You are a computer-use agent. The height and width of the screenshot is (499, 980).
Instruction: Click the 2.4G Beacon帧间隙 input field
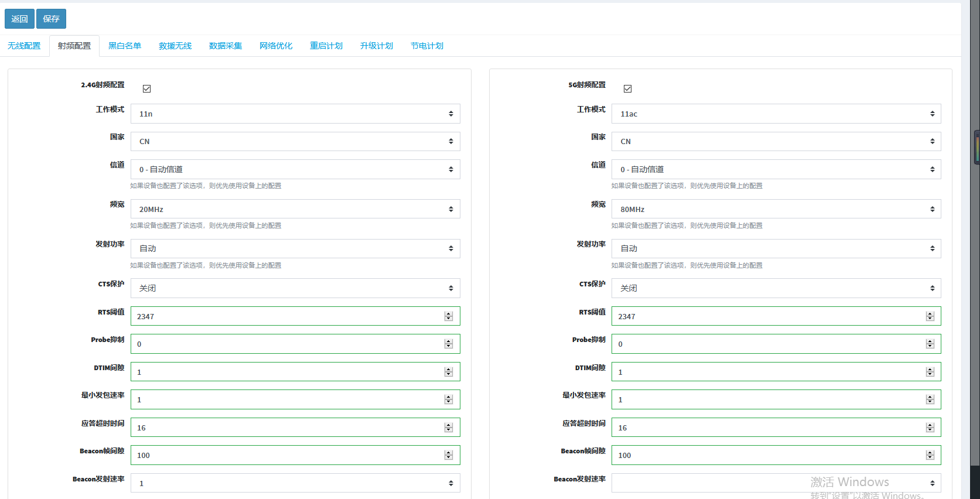coord(287,455)
